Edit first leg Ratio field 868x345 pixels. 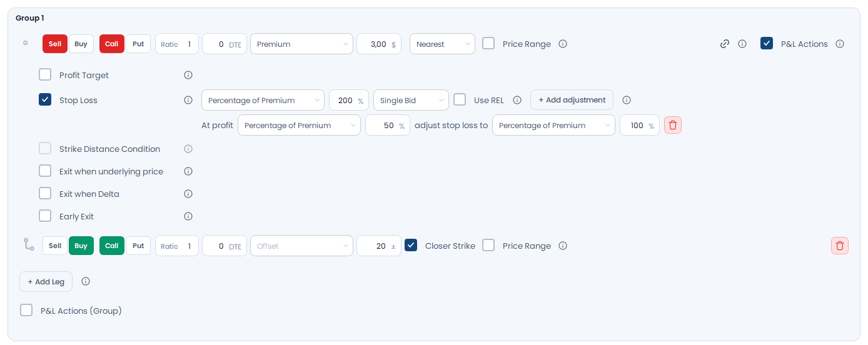(x=177, y=44)
